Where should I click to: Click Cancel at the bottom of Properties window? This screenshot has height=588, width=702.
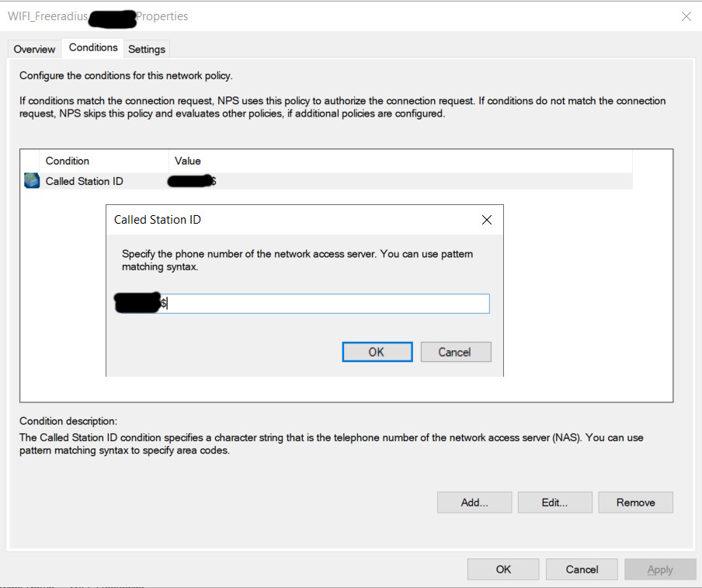(x=582, y=569)
